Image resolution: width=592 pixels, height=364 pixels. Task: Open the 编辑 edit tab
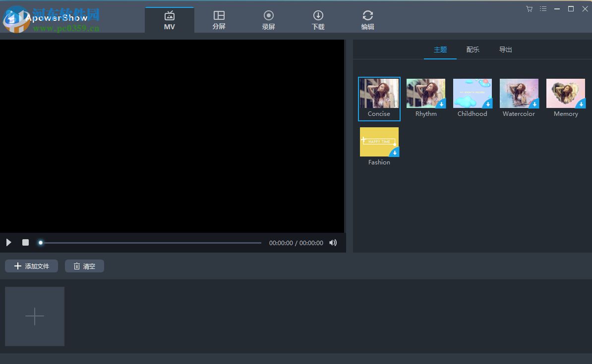367,20
